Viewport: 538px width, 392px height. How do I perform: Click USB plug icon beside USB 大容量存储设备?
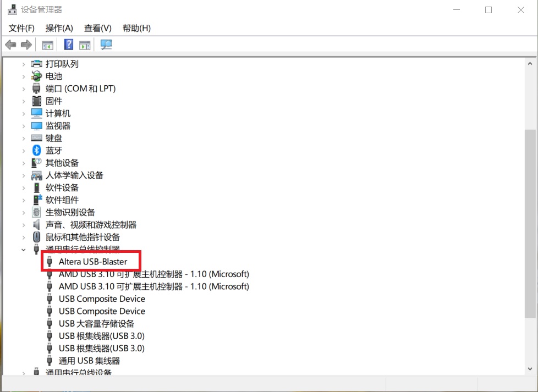(x=50, y=323)
